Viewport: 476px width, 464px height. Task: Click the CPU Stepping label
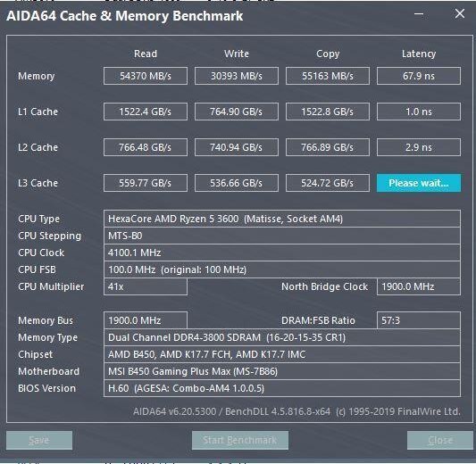click(49, 236)
